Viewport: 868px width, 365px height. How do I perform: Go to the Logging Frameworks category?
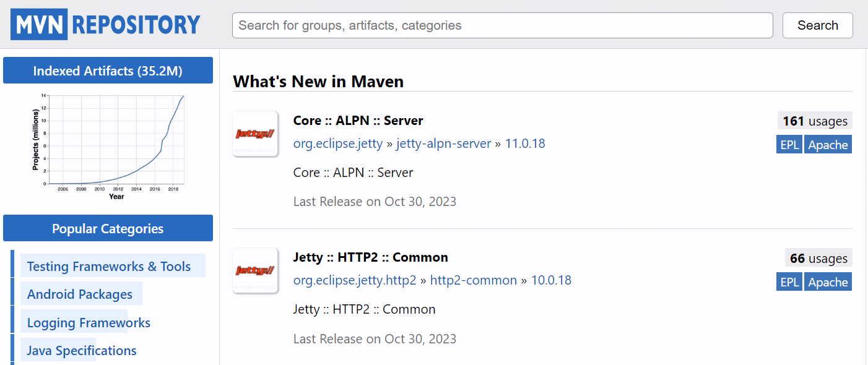pos(89,322)
